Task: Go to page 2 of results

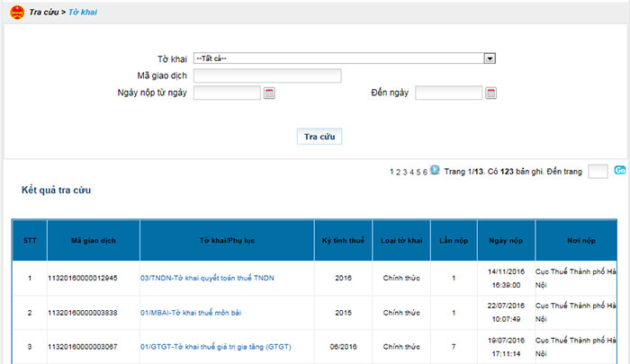Action: (x=399, y=171)
